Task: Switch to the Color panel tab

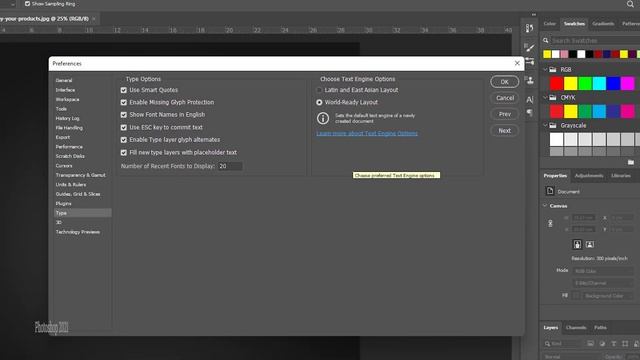Action: (549, 24)
